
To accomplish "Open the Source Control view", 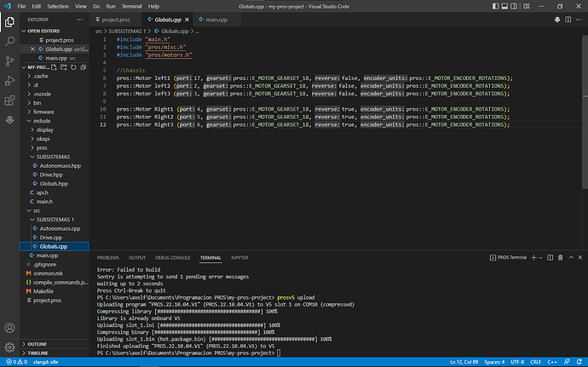I will 9,60.
